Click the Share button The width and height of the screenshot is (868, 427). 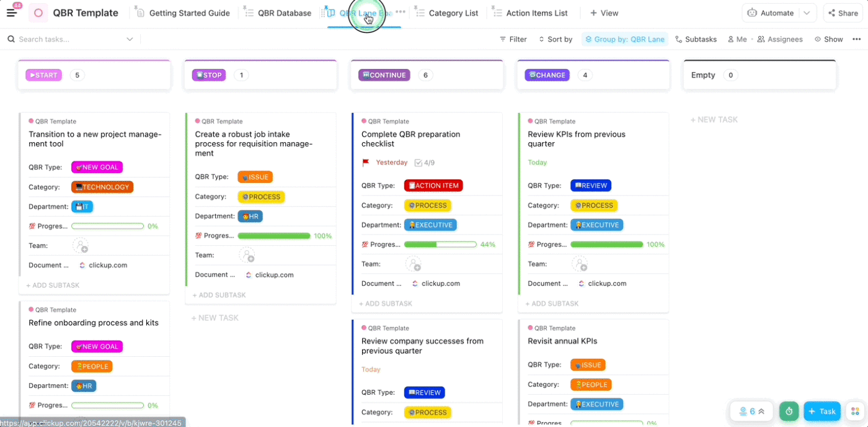pyautogui.click(x=842, y=13)
